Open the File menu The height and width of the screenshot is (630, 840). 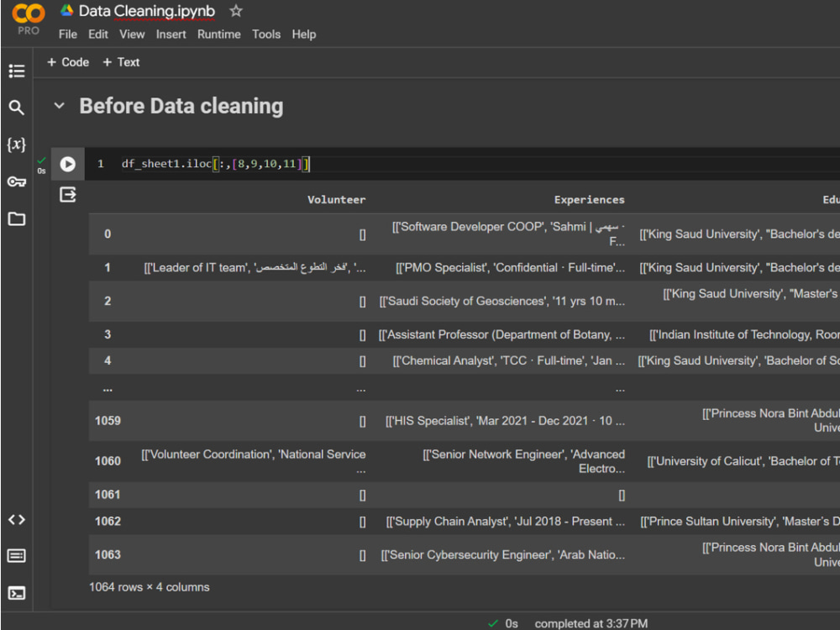point(67,34)
